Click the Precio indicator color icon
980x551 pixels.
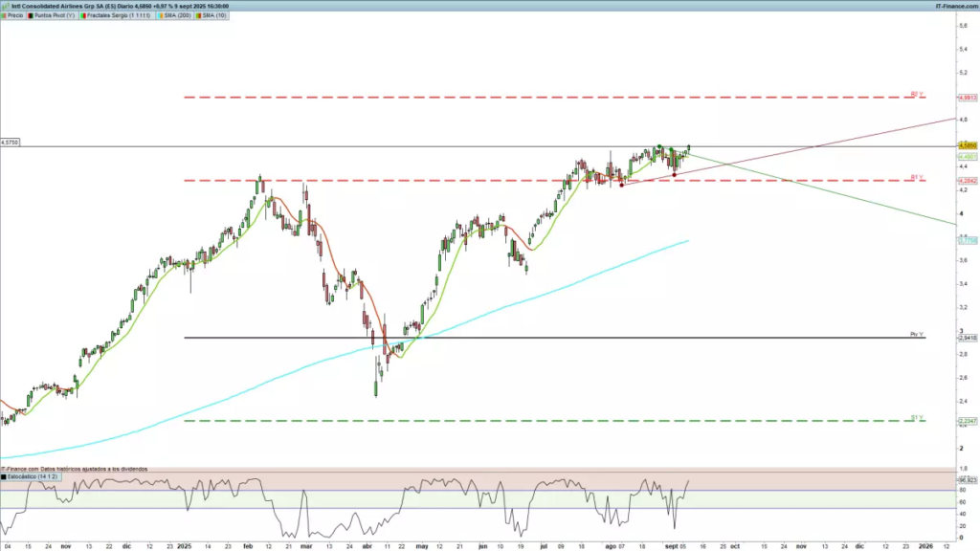4,15
